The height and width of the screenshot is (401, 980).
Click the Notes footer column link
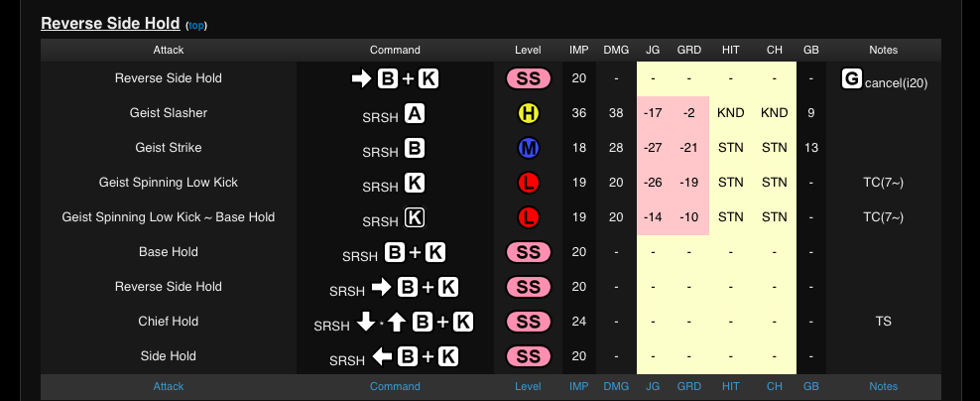click(x=883, y=386)
